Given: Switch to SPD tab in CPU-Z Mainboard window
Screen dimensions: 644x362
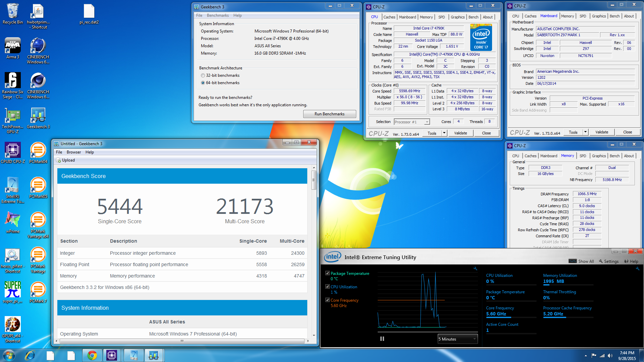Looking at the screenshot, I should point(583,16).
